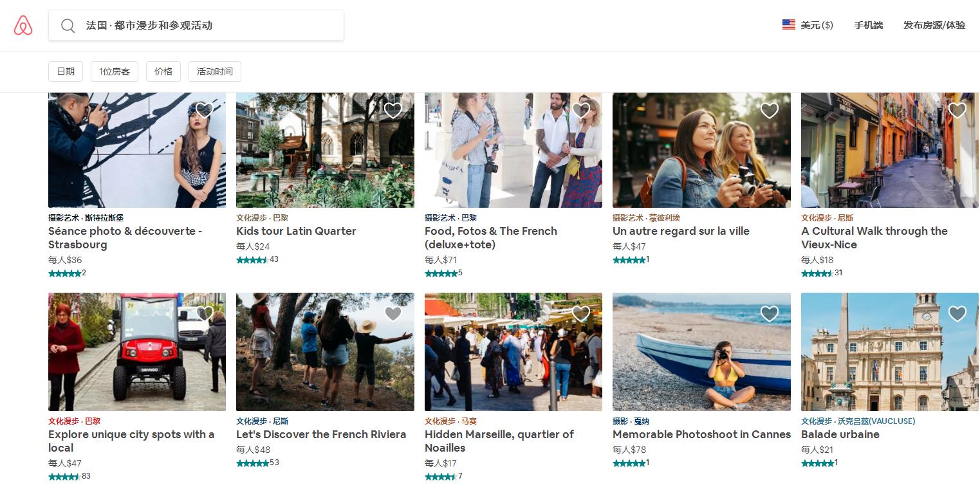Viewport: 980px width, 496px height.
Task: Heart the Memorable Photoshoot in Cannes listing
Action: (x=769, y=314)
